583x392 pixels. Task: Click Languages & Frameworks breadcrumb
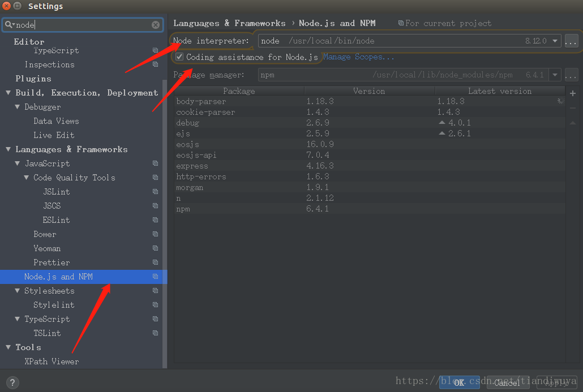[229, 23]
